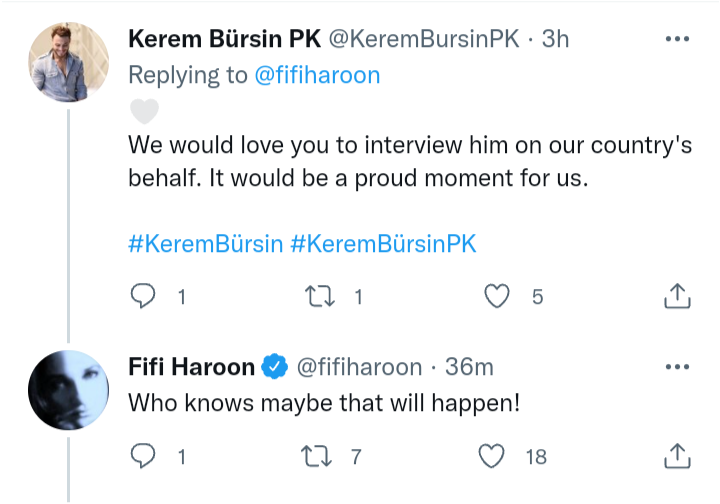Click the small gray heart below reply line
The height and width of the screenshot is (504, 720).
[145, 109]
